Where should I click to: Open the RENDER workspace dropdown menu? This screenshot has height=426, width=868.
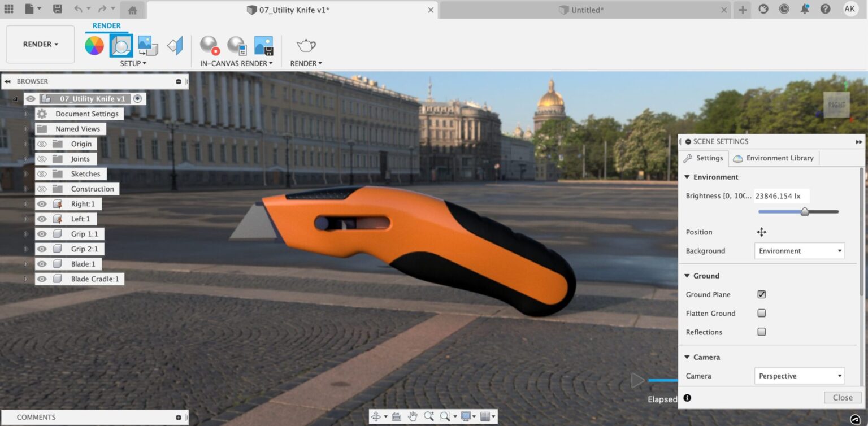point(40,44)
